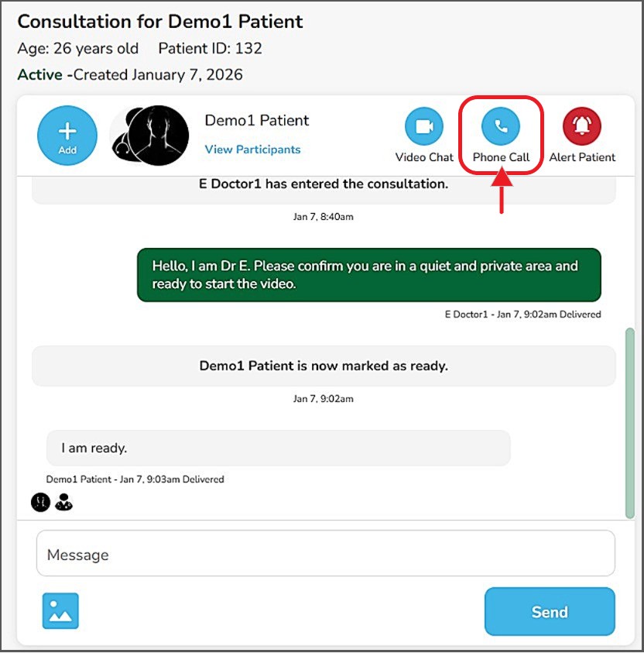Click the Consultation for Demo1 Patient heading
The image size is (644, 653).
[x=160, y=21]
